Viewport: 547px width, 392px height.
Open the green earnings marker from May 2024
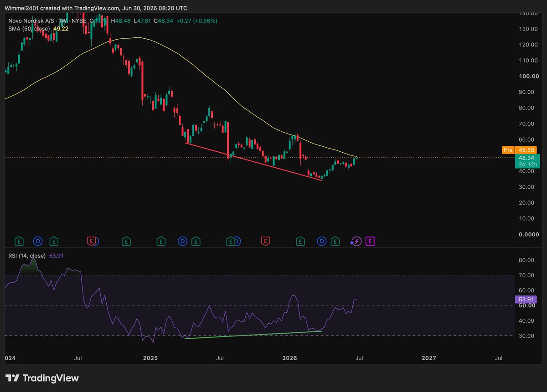[54, 241]
